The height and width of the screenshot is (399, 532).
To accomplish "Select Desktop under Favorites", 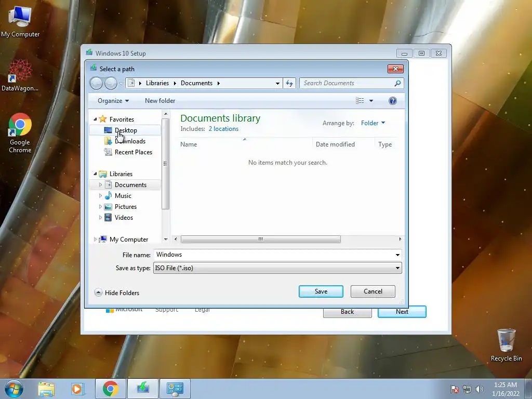I will [x=125, y=130].
